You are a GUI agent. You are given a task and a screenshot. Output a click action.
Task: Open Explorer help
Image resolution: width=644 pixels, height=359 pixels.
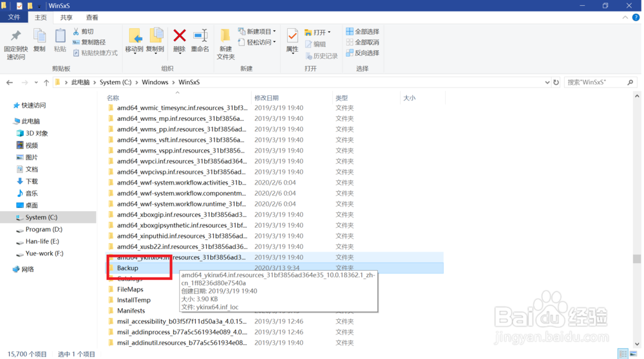[x=636, y=17]
